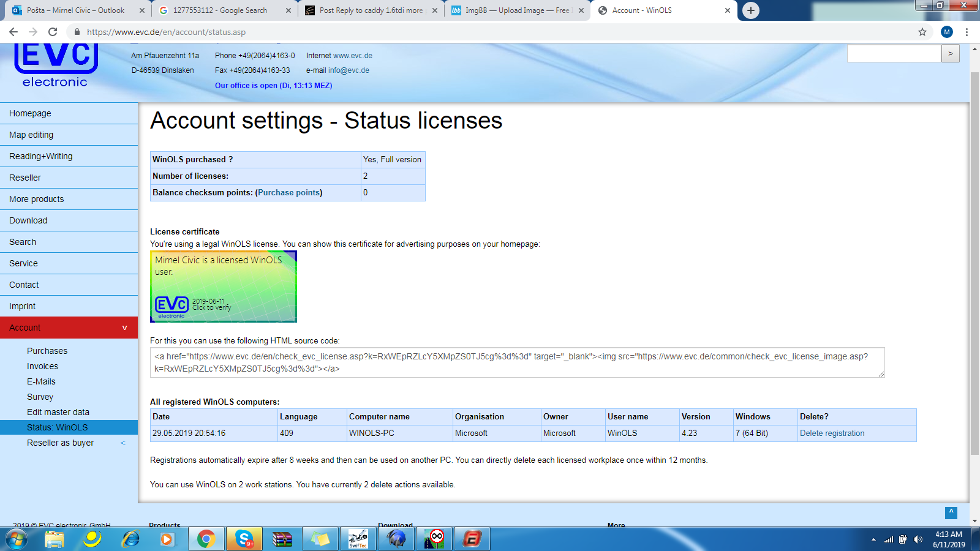Collapse the Account menu section
This screenshot has width=980, height=551.
pyautogui.click(x=124, y=328)
